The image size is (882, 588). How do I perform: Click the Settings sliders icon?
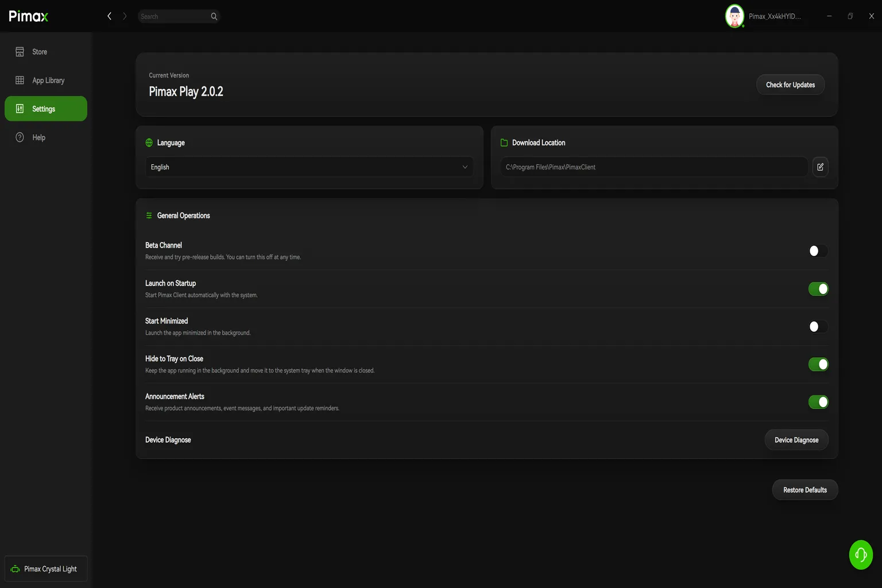20,109
